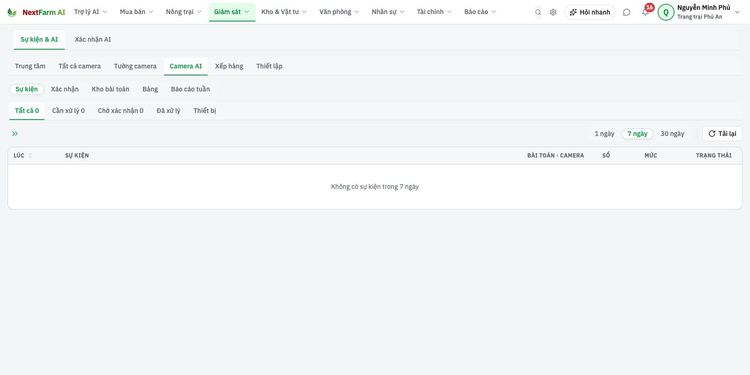The width and height of the screenshot is (750, 375).
Task: Open the Tài chính dropdown menu
Action: point(434,12)
